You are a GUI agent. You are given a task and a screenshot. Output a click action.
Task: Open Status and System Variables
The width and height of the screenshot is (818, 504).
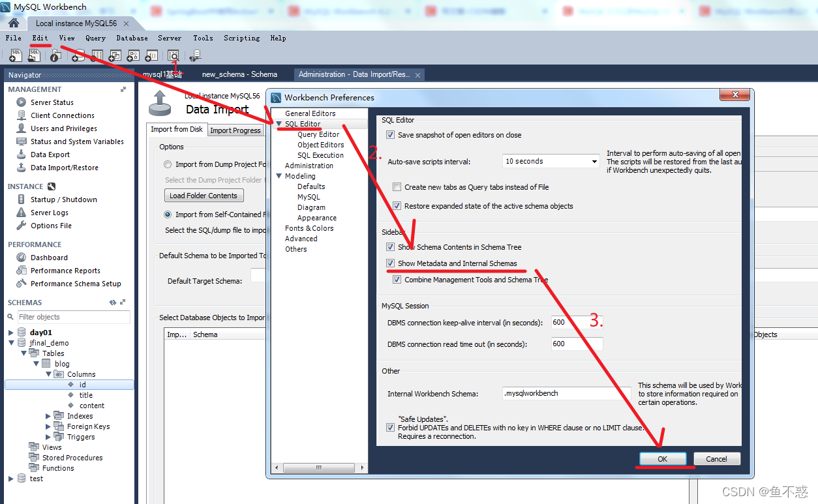click(77, 141)
